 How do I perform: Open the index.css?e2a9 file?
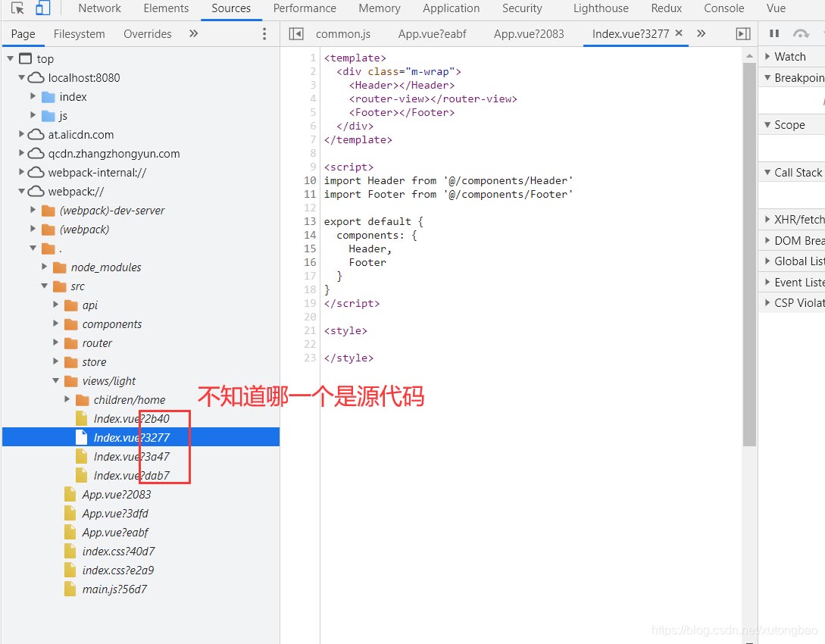[118, 571]
